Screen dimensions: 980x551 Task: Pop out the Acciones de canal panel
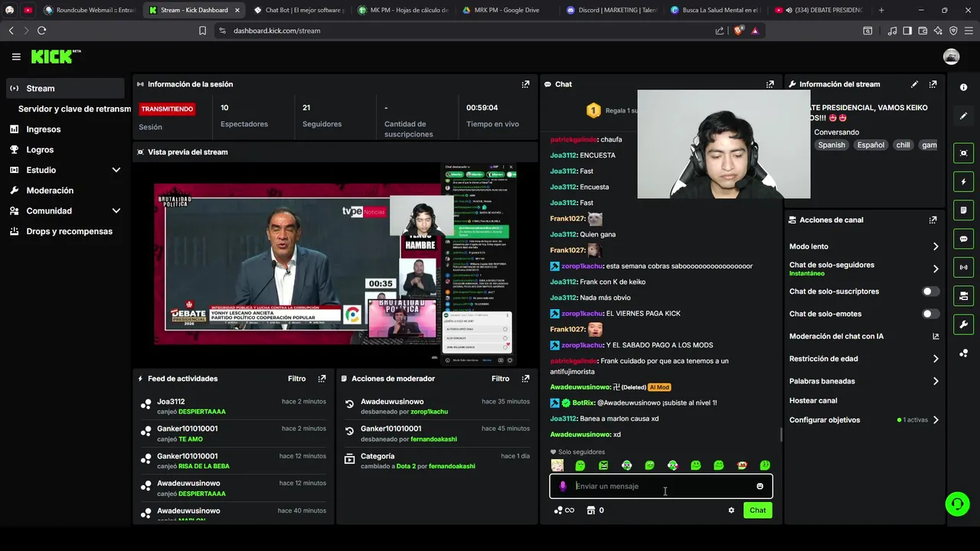click(933, 220)
